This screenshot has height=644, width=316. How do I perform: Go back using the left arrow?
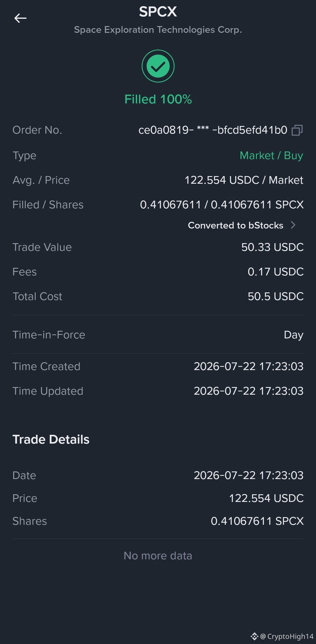(20, 18)
